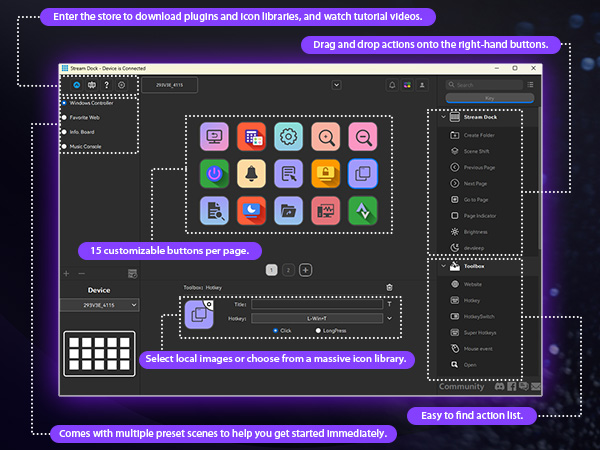
Task: Click the colorful apps icon near bell
Action: [x=407, y=85]
